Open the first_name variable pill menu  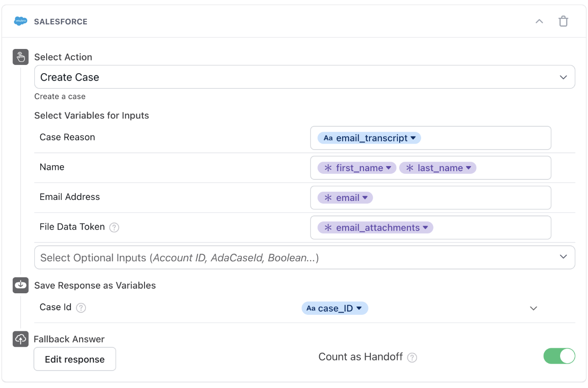tap(388, 168)
